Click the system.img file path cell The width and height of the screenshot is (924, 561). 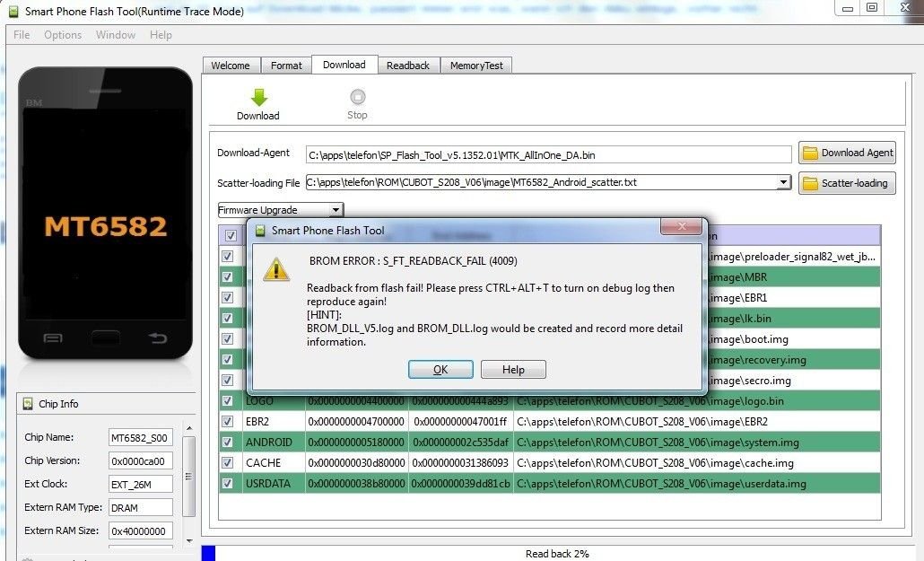[697, 443]
